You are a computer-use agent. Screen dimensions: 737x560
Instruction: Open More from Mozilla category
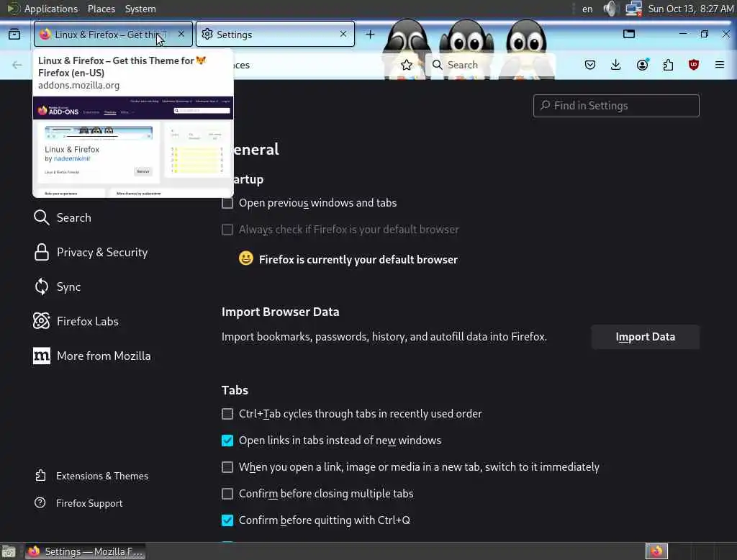click(92, 356)
